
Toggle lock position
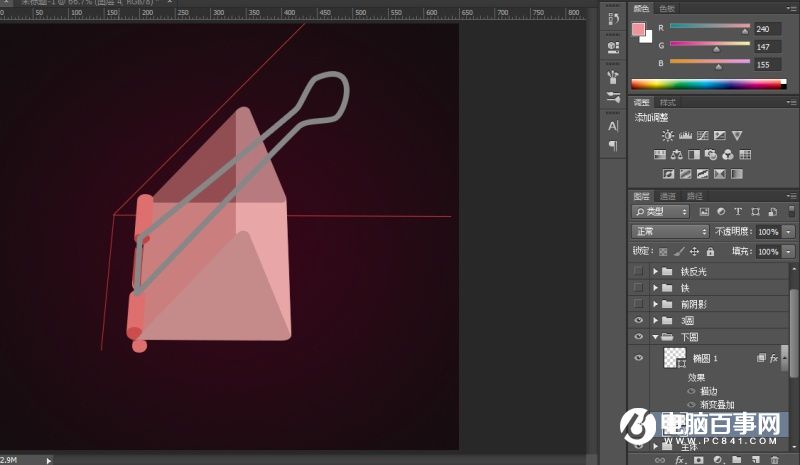(x=694, y=251)
